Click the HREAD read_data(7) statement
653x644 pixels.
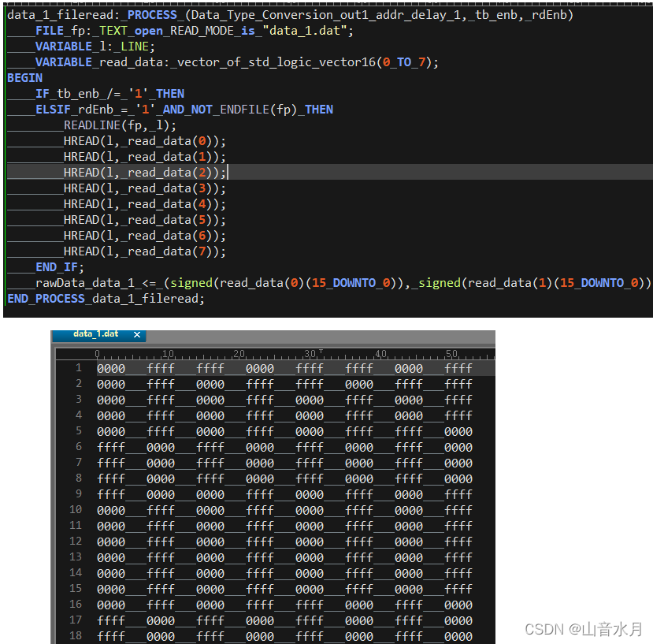pos(144,251)
